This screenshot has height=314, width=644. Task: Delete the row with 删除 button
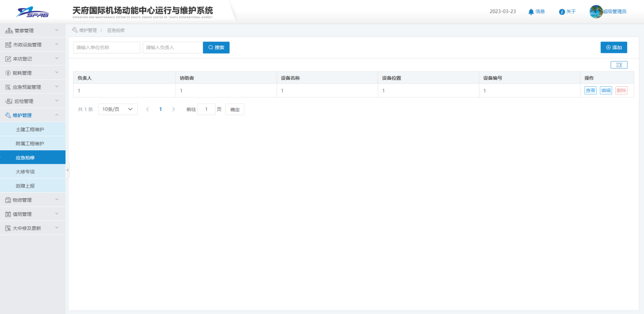pyautogui.click(x=621, y=90)
